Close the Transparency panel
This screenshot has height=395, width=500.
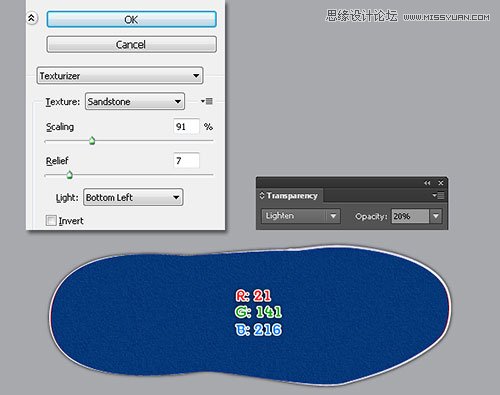(441, 183)
